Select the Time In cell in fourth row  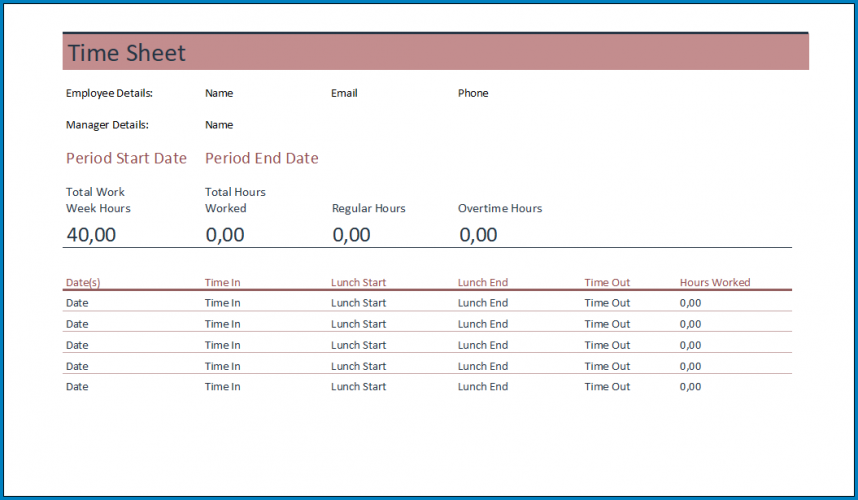(223, 366)
